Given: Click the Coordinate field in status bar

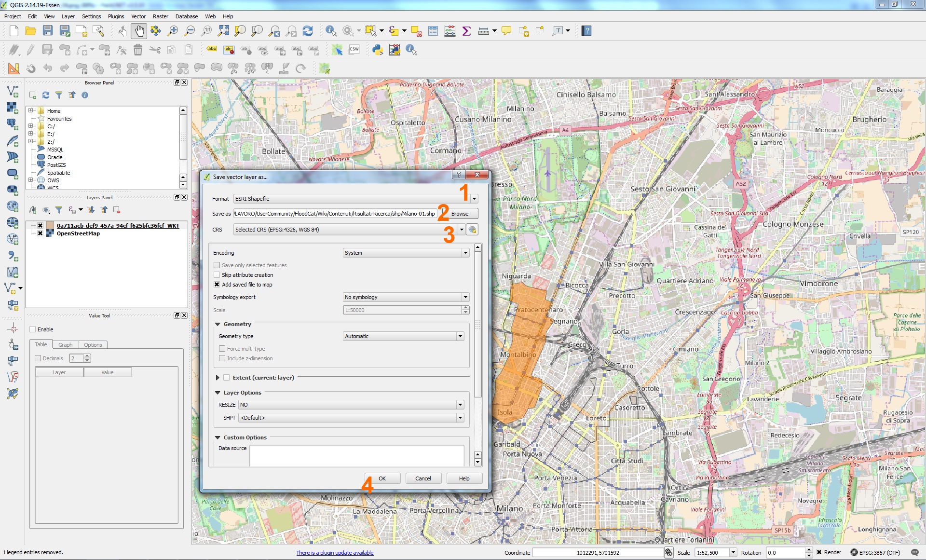Looking at the screenshot, I should click(598, 553).
